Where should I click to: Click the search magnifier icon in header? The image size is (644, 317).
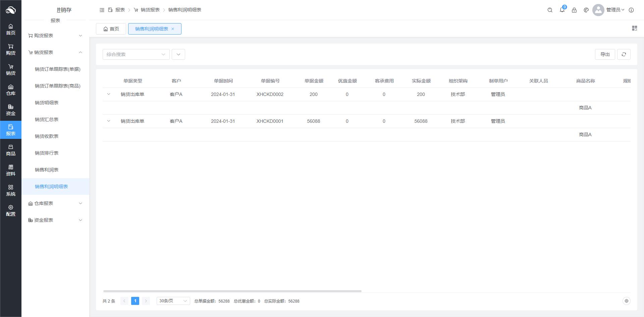coord(550,10)
